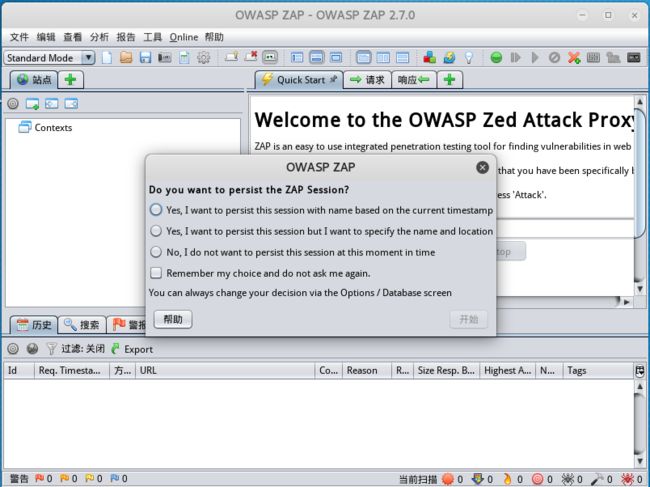Open Options via the gear toolbar icon

pyautogui.click(x=204, y=58)
